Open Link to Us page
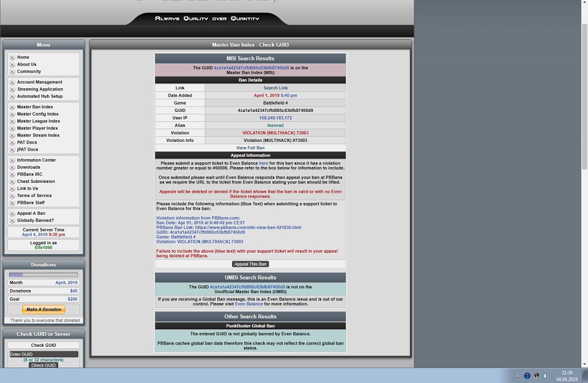This screenshot has width=588, height=383. 27,189
